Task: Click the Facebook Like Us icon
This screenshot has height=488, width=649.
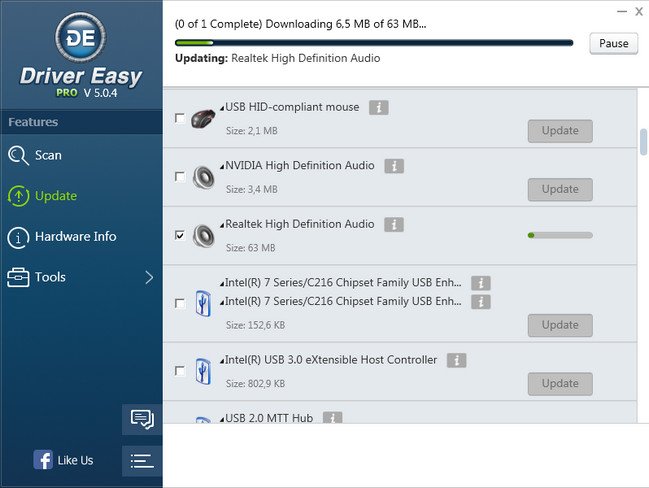Action: coord(43,460)
